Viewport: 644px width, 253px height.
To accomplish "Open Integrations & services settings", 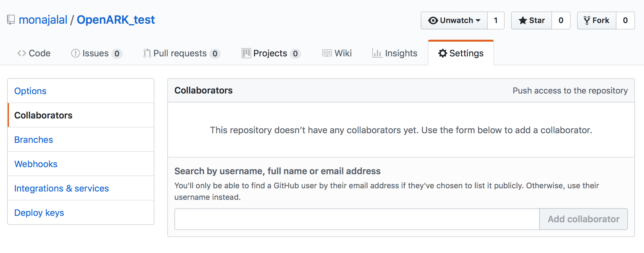I will pos(81,188).
